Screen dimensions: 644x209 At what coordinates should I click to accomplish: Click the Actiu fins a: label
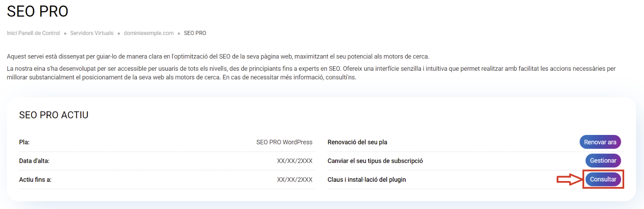coord(35,180)
